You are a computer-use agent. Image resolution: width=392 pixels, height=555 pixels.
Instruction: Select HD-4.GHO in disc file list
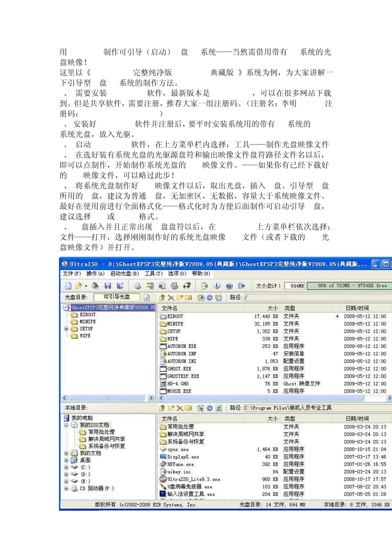tap(178, 384)
